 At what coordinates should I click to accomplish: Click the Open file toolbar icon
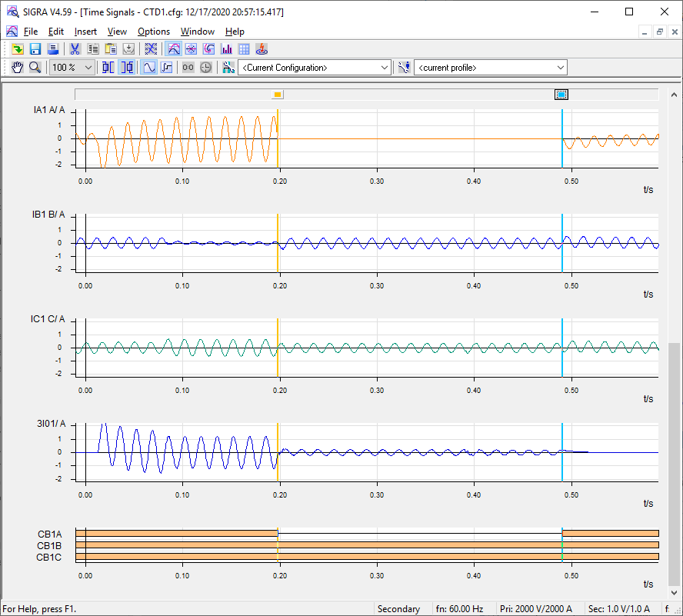click(17, 48)
